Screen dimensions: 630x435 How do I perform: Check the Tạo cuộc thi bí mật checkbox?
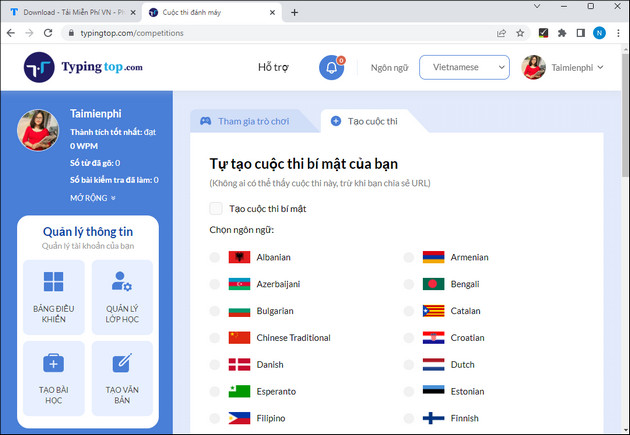[x=216, y=208]
